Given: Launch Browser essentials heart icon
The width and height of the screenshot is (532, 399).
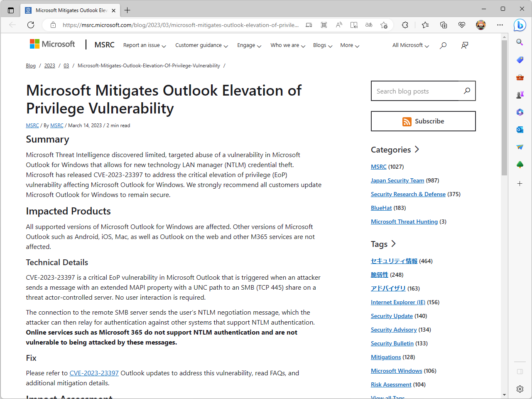Looking at the screenshot, I should [x=462, y=25].
